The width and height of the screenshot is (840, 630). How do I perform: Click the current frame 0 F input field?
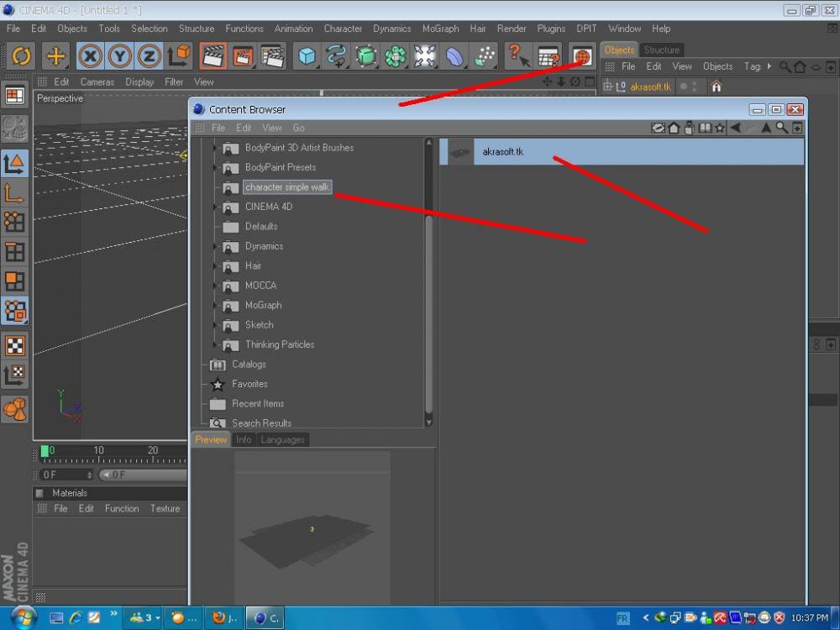pyautogui.click(x=67, y=475)
